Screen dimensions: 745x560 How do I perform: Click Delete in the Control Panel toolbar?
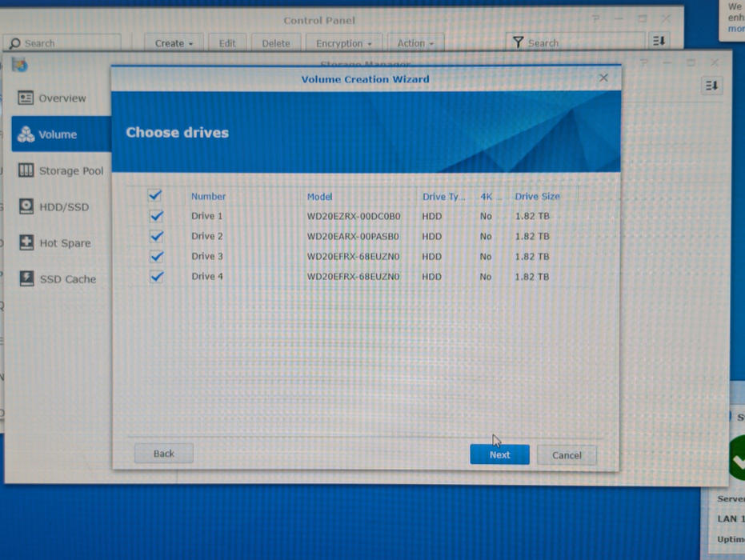pos(275,42)
